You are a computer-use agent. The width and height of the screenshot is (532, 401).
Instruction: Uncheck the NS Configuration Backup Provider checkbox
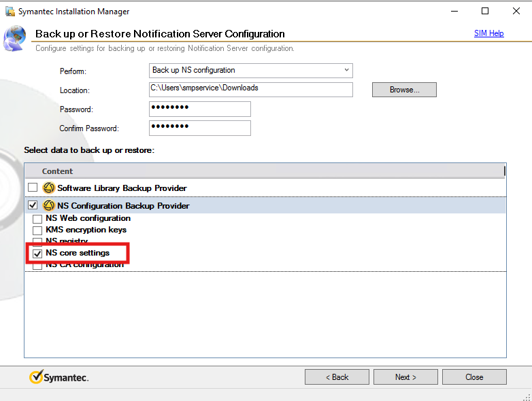pos(33,205)
